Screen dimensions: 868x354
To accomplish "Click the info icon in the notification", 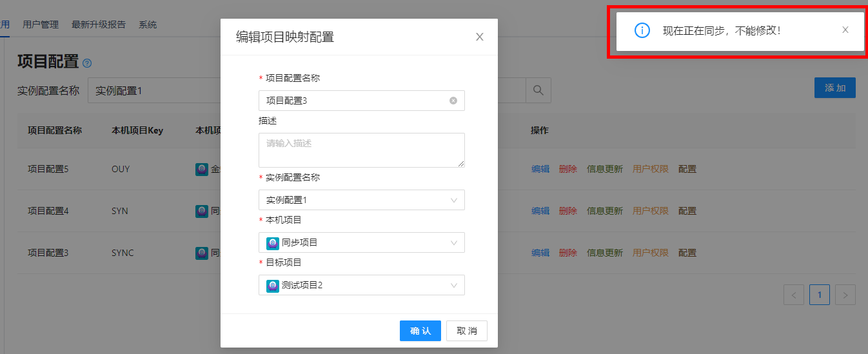I will click(642, 30).
